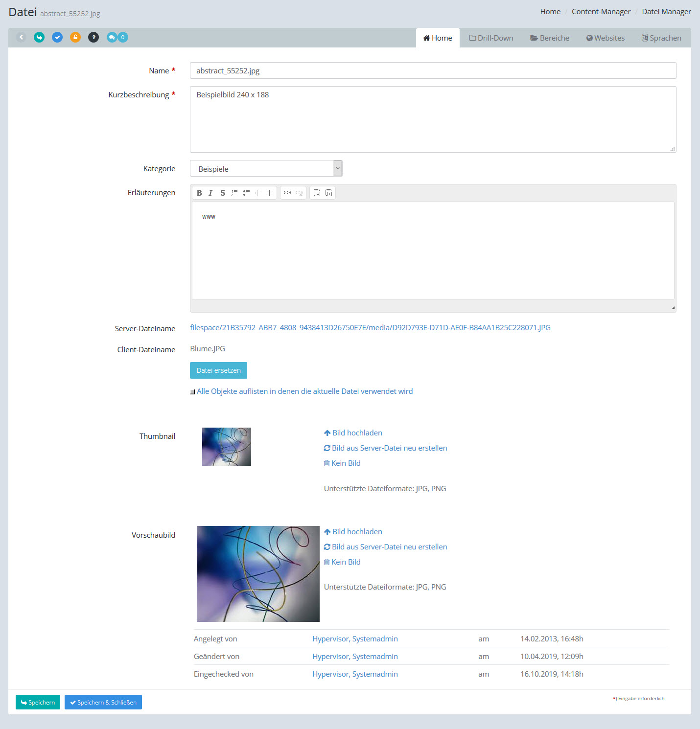Click the gray back arrow icon

coord(21,37)
